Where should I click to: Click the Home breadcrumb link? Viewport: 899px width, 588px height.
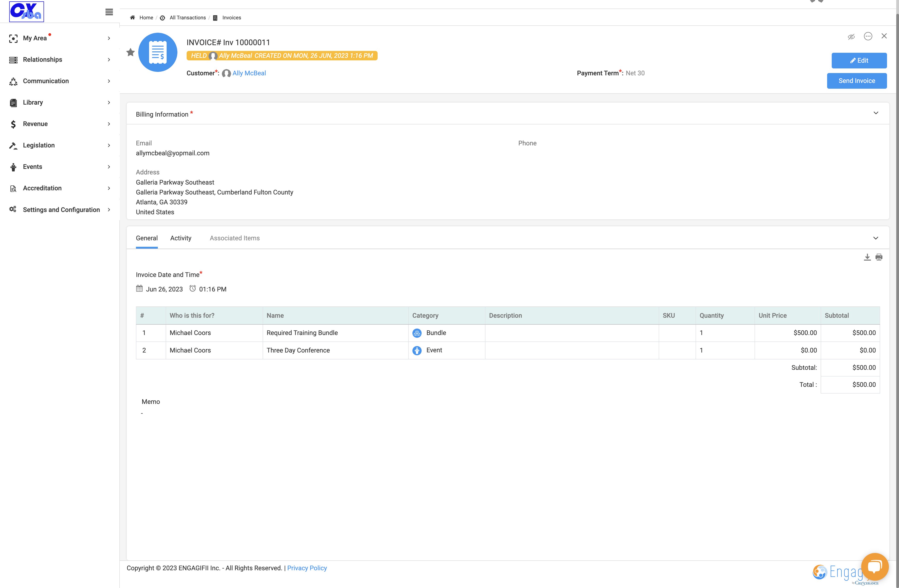point(146,18)
